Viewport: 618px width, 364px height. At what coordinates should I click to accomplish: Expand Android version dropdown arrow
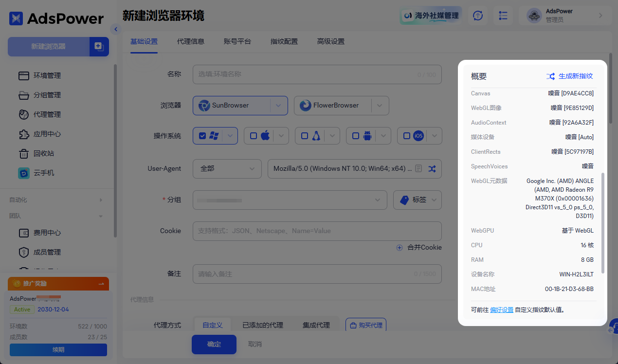(x=383, y=136)
